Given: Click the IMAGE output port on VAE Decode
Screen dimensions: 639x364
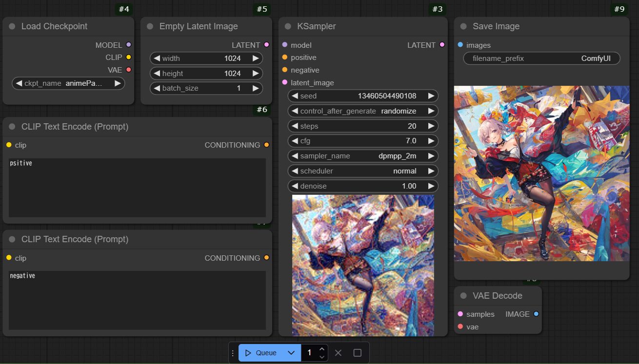Looking at the screenshot, I should (536, 314).
